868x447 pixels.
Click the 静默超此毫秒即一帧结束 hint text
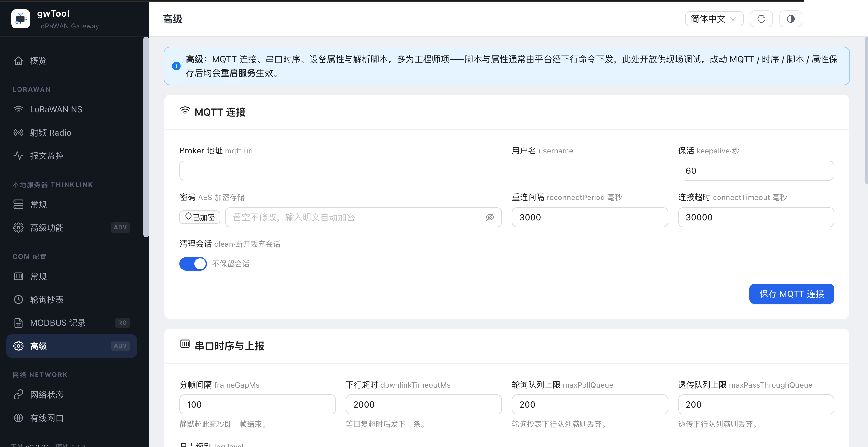point(225,424)
